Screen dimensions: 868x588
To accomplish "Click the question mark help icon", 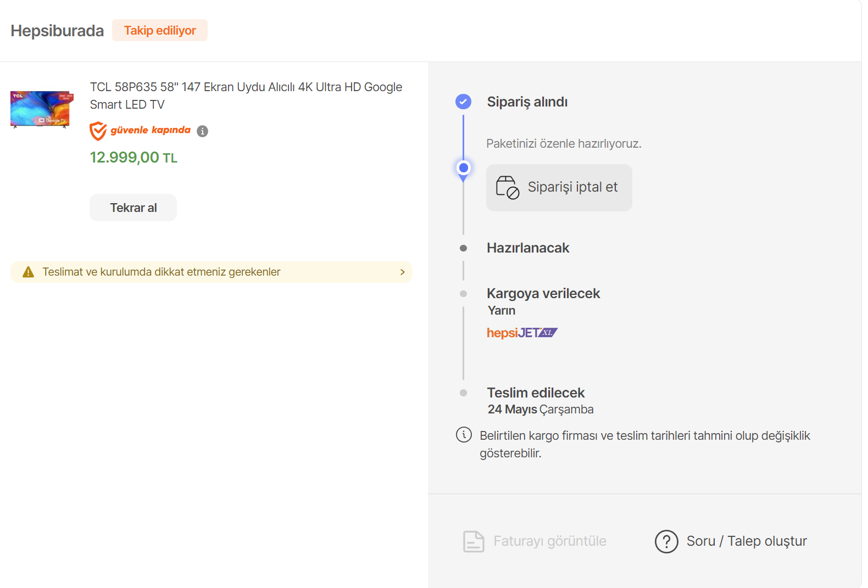I will 666,541.
